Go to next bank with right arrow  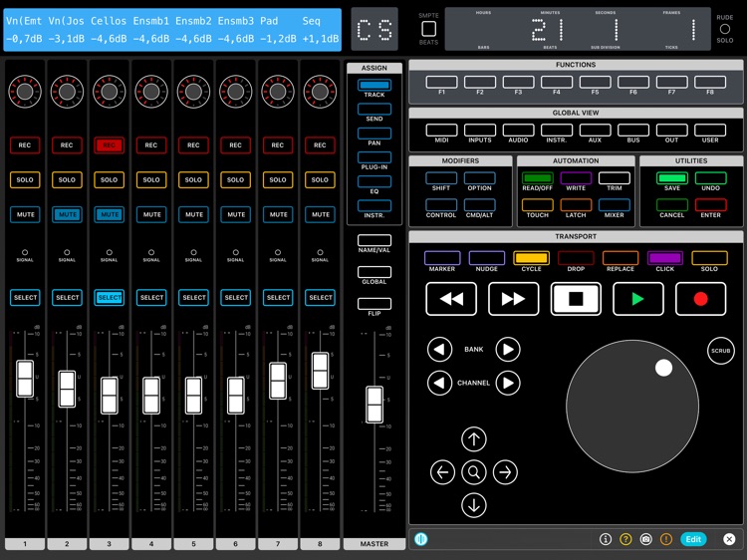tap(508, 350)
